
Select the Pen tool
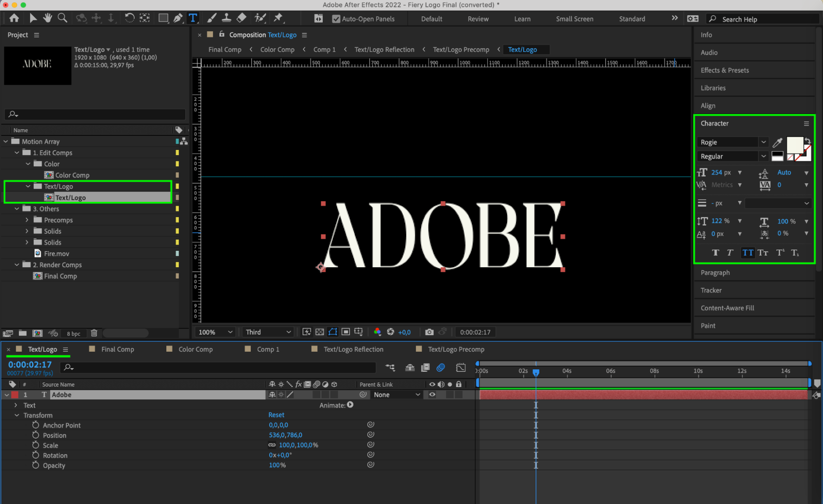pos(178,18)
